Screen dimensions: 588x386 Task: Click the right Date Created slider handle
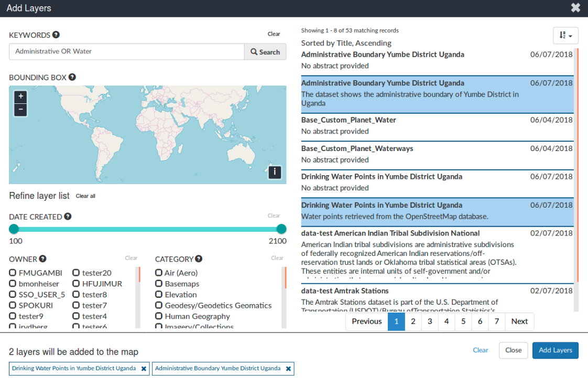pos(281,229)
